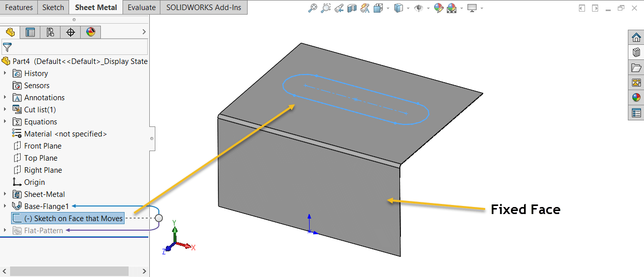Click the View Settings monitor icon

point(472,8)
